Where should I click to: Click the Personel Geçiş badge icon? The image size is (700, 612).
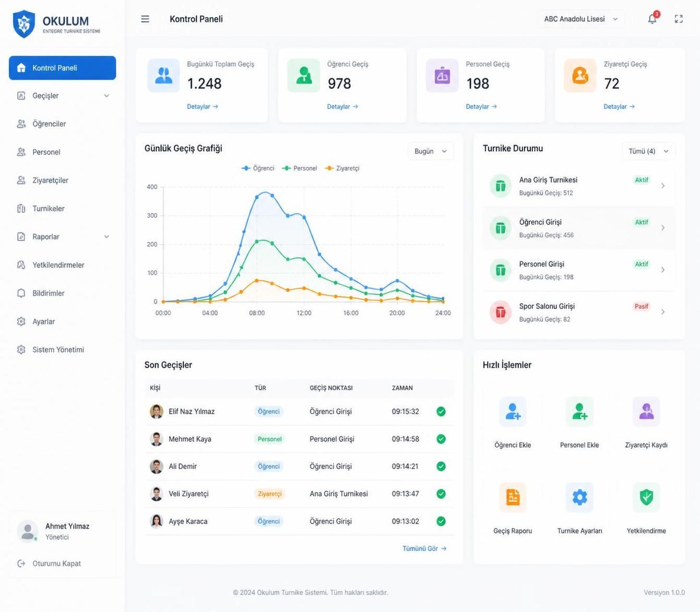442,76
